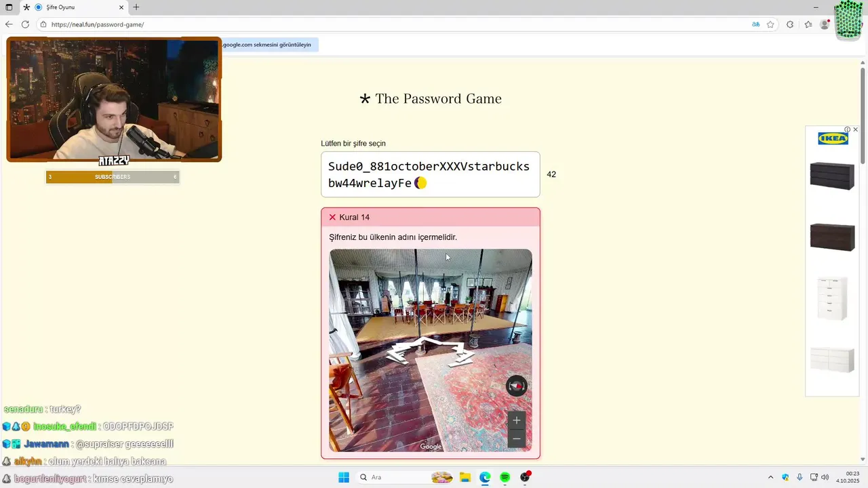Click the SUBSCRIBERS goal progress bar
Image resolution: width=868 pixels, height=488 pixels.
pyautogui.click(x=113, y=177)
